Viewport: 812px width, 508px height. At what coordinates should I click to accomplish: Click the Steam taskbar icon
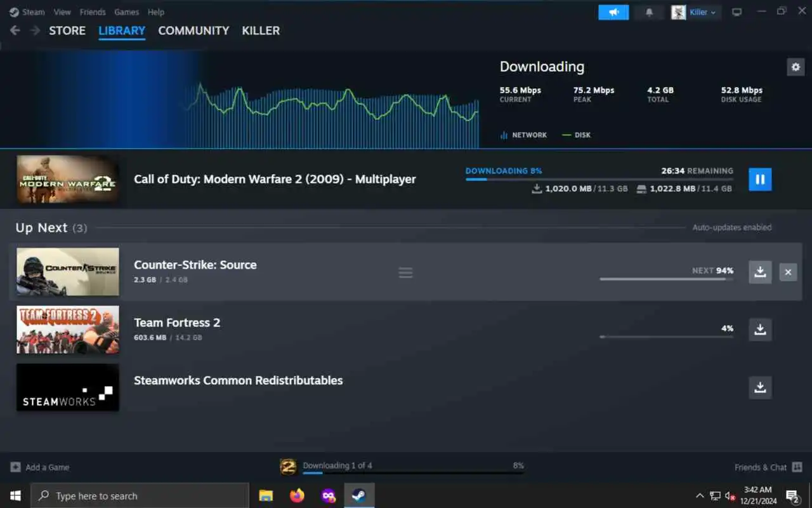359,496
